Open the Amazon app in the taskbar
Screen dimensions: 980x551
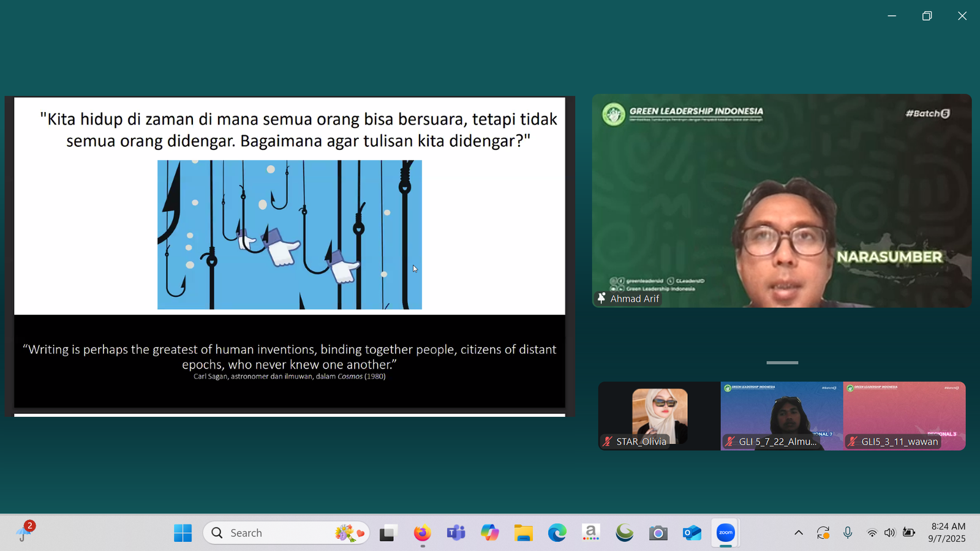590,533
